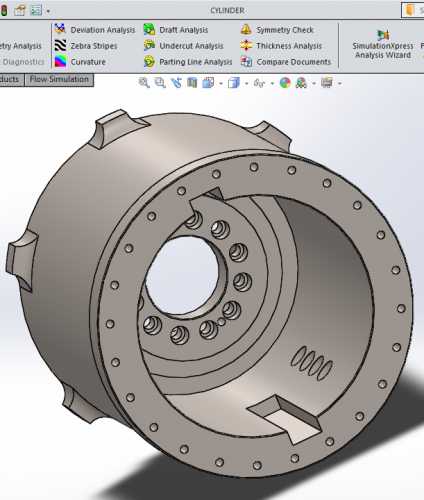The width and height of the screenshot is (424, 500).
Task: Click the Thickness Analysis icon
Action: [x=246, y=45]
